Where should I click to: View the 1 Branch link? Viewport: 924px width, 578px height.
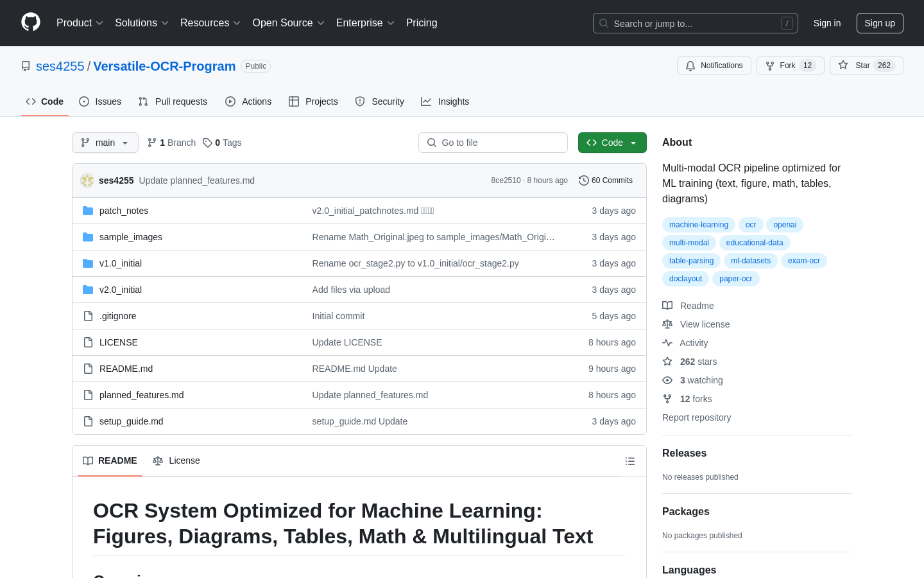[171, 143]
